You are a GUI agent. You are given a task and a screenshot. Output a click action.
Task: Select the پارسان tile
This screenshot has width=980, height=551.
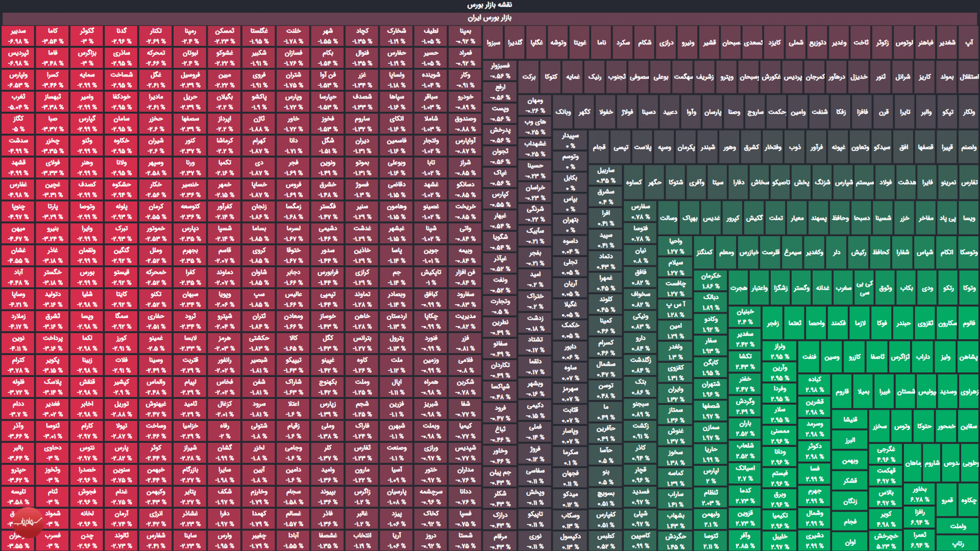click(x=713, y=112)
